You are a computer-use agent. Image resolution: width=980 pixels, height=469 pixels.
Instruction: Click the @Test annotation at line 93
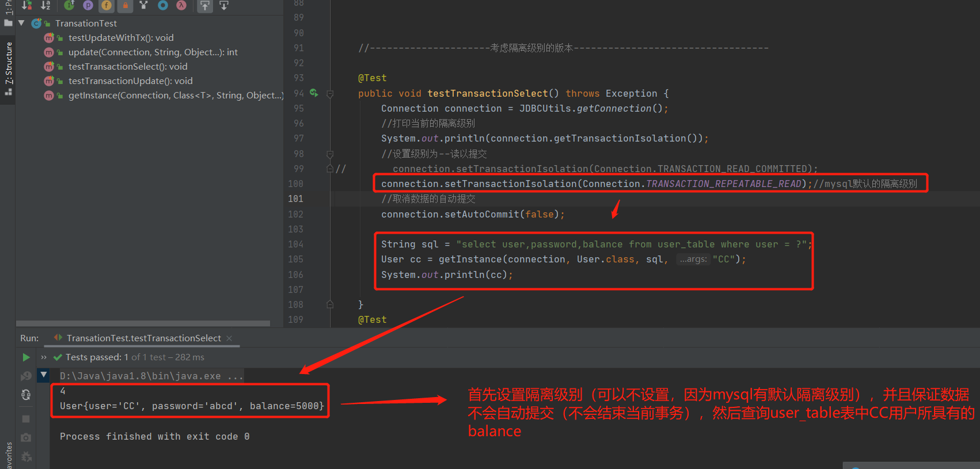pos(373,78)
